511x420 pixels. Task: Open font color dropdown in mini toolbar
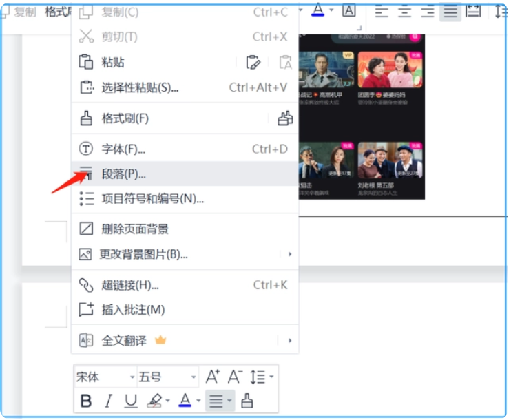pyautogui.click(x=198, y=401)
